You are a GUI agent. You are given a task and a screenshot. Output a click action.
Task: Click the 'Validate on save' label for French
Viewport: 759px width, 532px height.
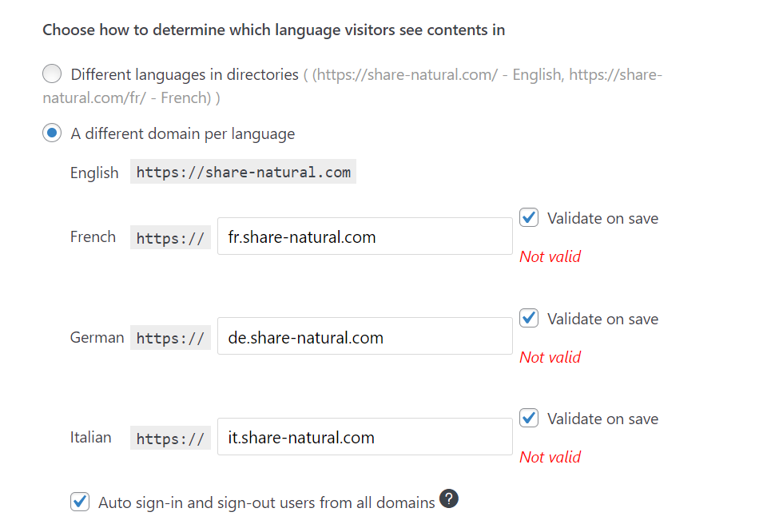click(x=602, y=218)
